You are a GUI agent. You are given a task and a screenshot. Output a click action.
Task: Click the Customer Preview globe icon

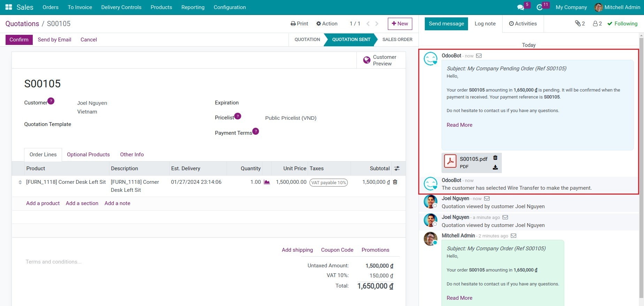(367, 60)
